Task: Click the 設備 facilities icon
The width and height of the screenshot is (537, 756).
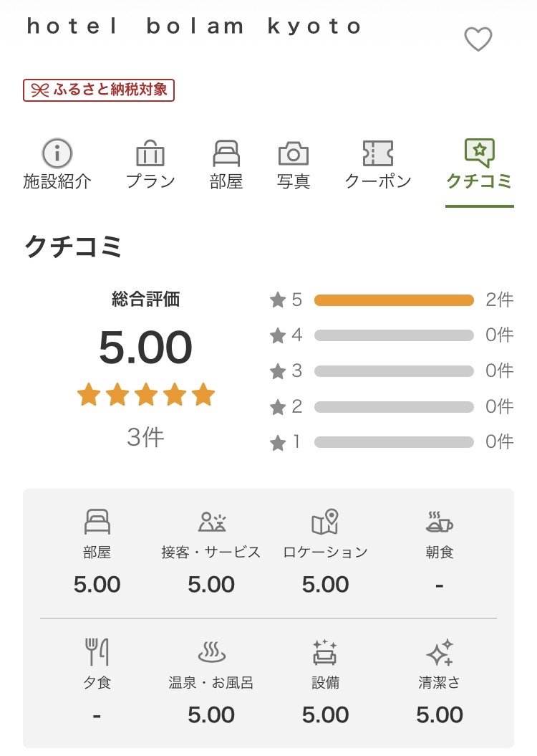Action: point(325,652)
